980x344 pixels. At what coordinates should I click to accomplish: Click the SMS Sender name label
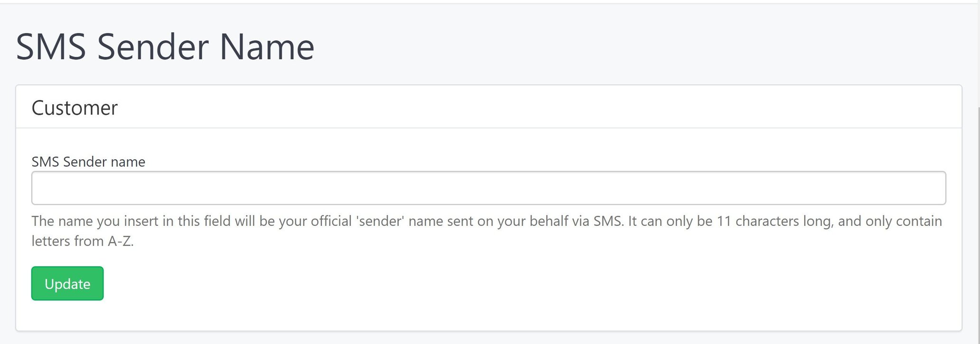click(88, 162)
